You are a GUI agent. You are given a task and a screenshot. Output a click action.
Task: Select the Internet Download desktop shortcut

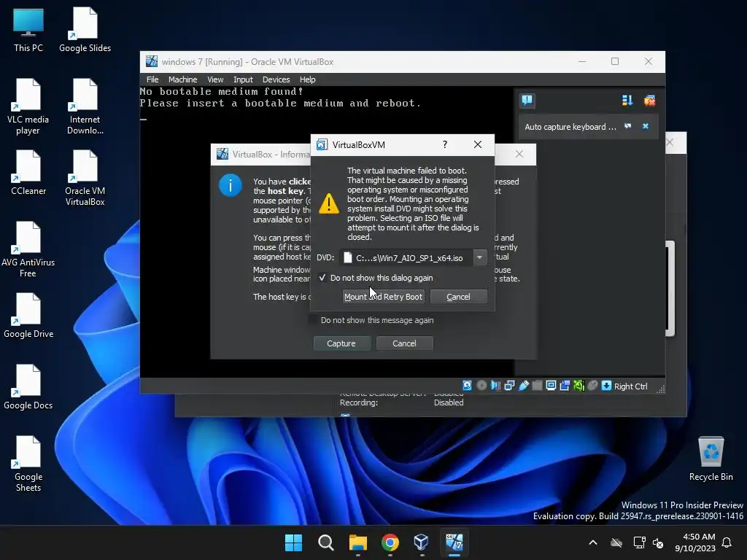85,106
